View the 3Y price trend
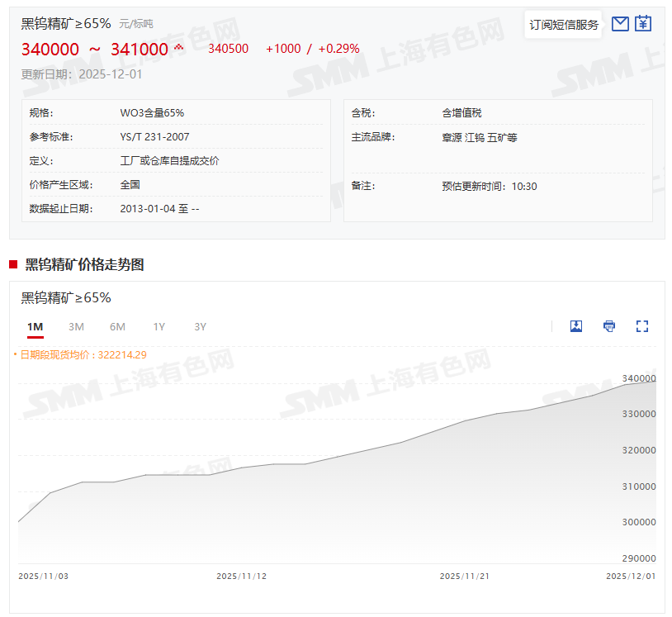Viewport: 672px width, 617px height. 200,327
